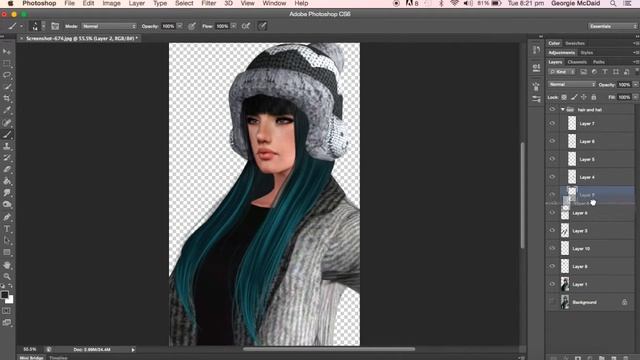Open the brush Mode dropdown
The width and height of the screenshot is (640, 360).
tap(109, 26)
